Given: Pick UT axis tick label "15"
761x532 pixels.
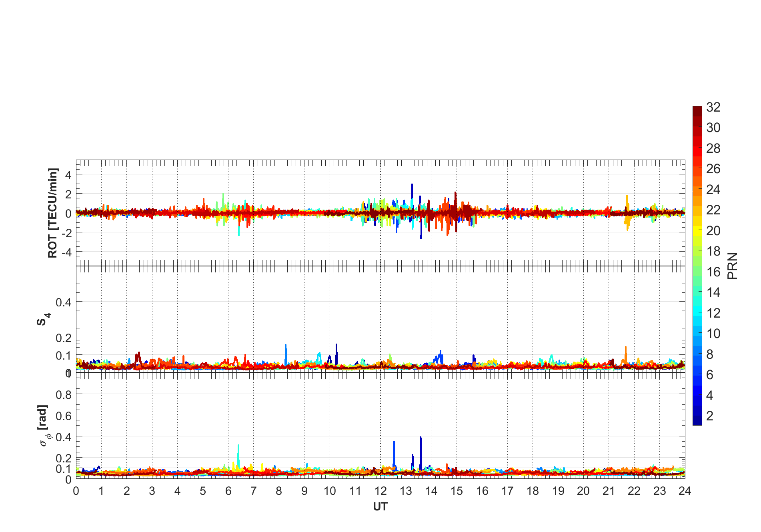Looking at the screenshot, I should point(457,491).
